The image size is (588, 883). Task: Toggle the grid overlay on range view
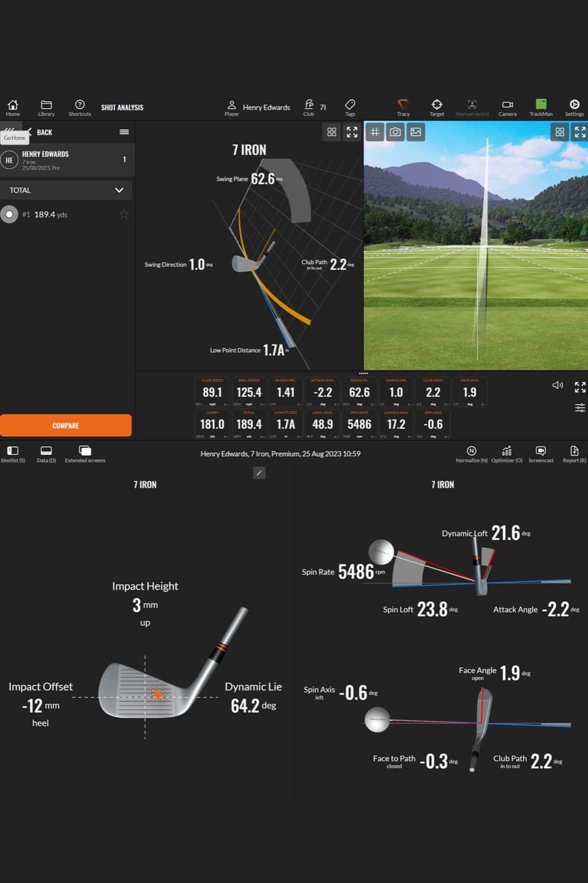[x=374, y=132]
